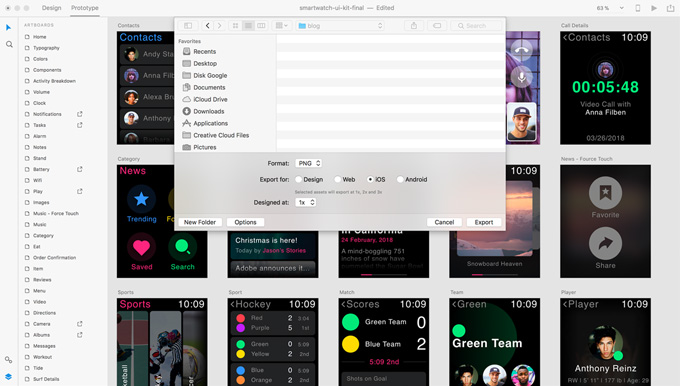Click the Options button
The width and height of the screenshot is (680, 386).
(x=245, y=222)
